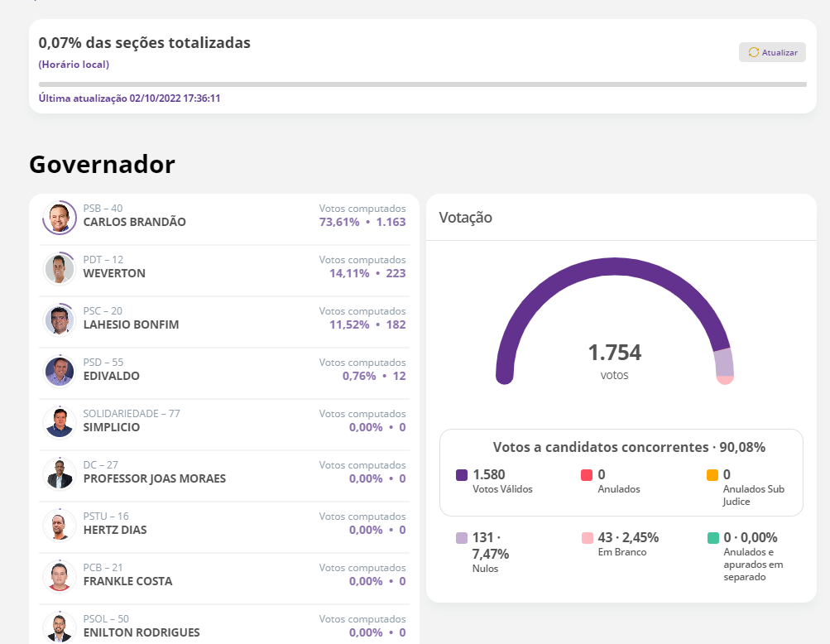Screen dimensions: 830x644
Task: Click the Atualizar refresh button
Action: click(x=771, y=52)
